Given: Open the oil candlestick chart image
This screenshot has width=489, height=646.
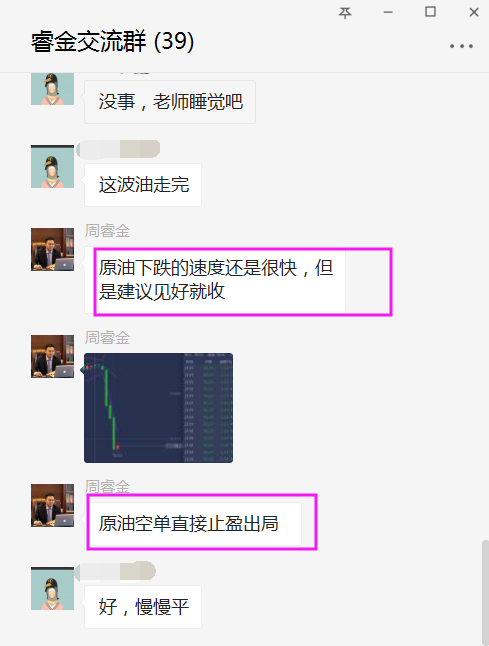Looking at the screenshot, I should pos(159,408).
